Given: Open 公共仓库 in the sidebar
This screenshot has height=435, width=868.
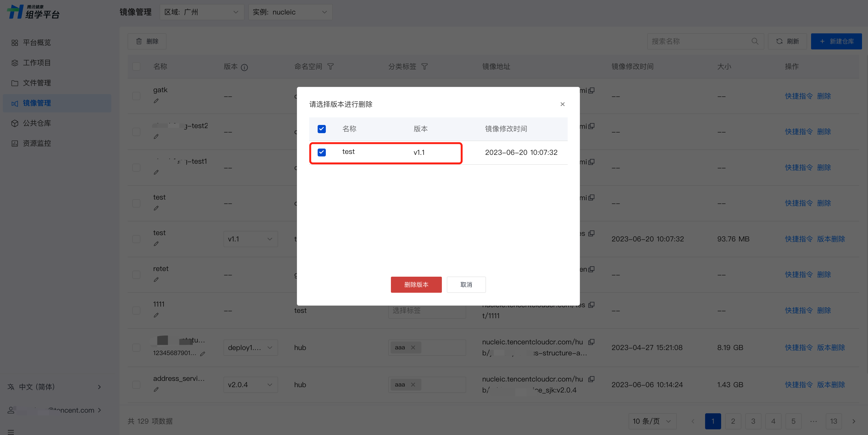Looking at the screenshot, I should point(37,123).
